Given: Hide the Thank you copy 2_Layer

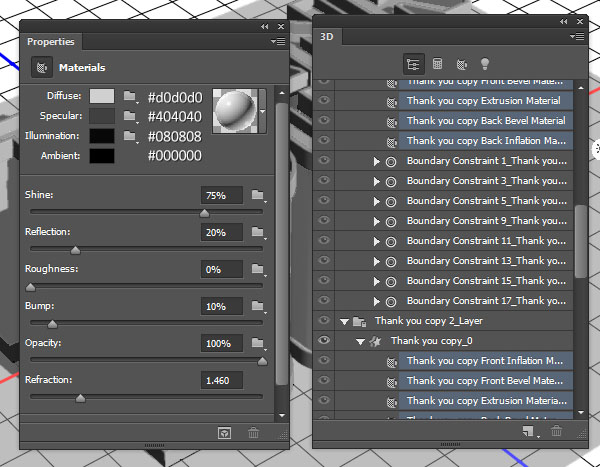Looking at the screenshot, I should coord(324,320).
